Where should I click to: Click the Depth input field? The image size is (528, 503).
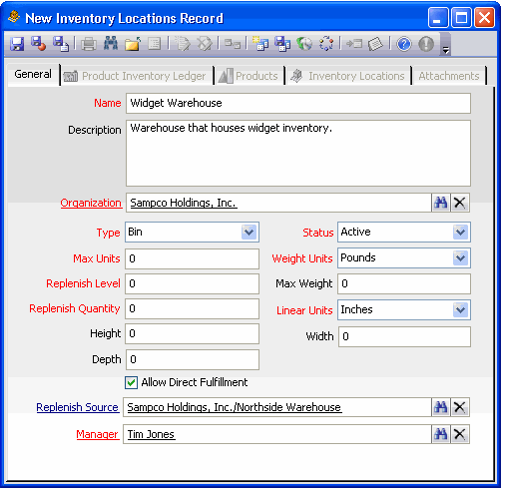pos(193,359)
